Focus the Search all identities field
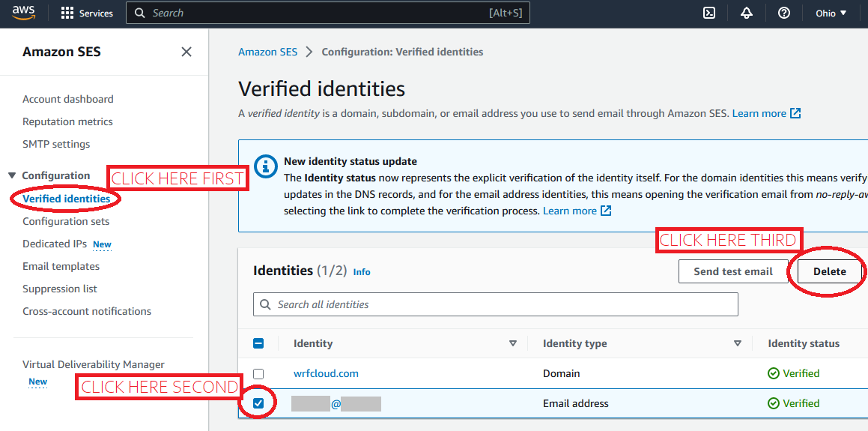The width and height of the screenshot is (868, 431). click(x=496, y=304)
